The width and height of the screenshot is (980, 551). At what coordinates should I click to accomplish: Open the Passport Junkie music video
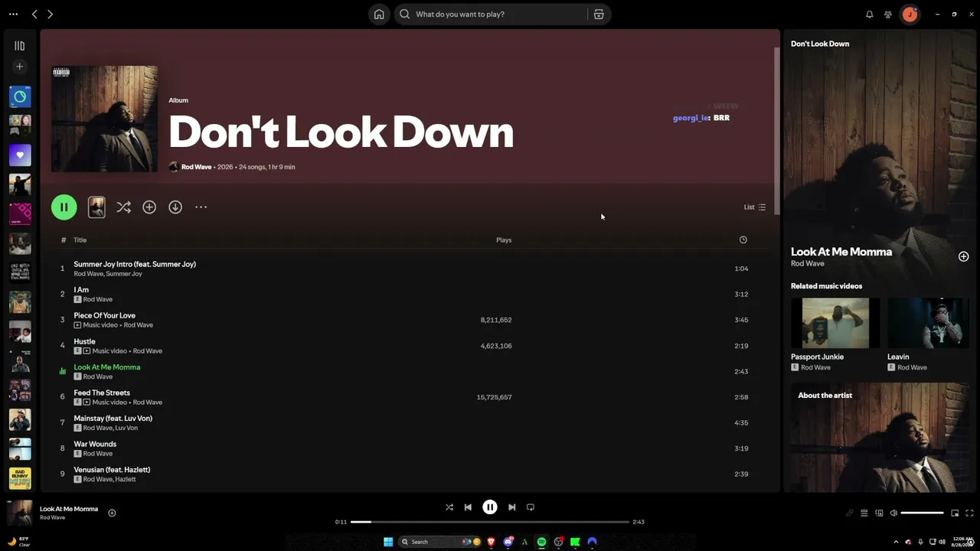pyautogui.click(x=835, y=334)
